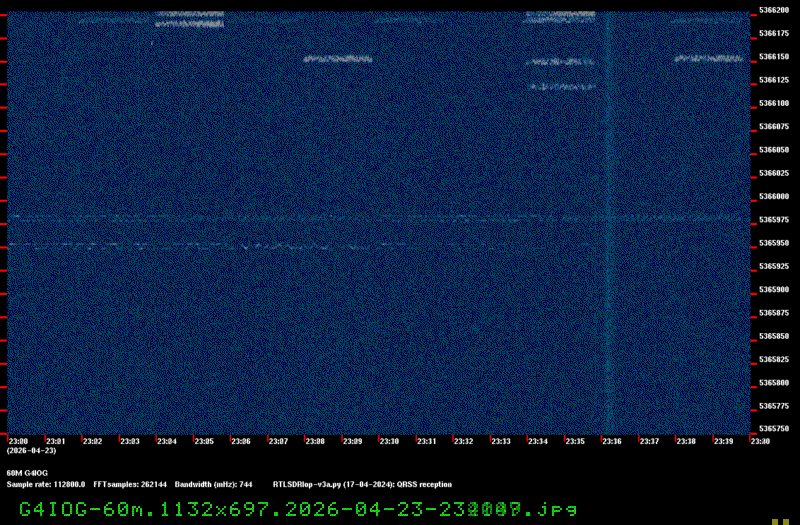This screenshot has height=525, width=800.
Task: Click the 23:05 time marker
Action: [204, 441]
